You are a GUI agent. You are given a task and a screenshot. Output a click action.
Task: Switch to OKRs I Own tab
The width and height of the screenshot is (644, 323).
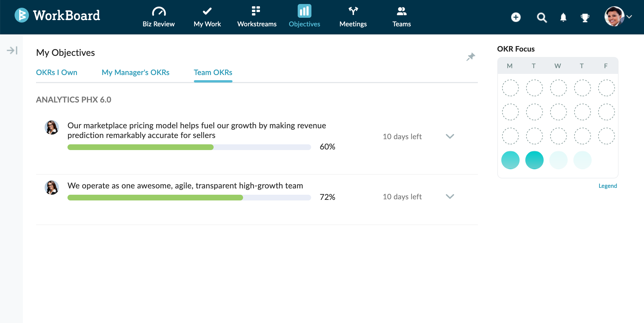pyautogui.click(x=57, y=72)
